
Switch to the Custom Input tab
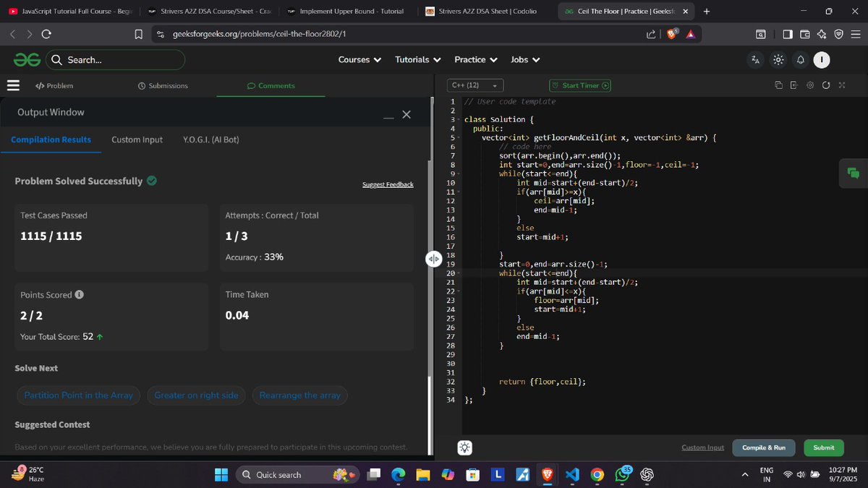[x=137, y=139]
